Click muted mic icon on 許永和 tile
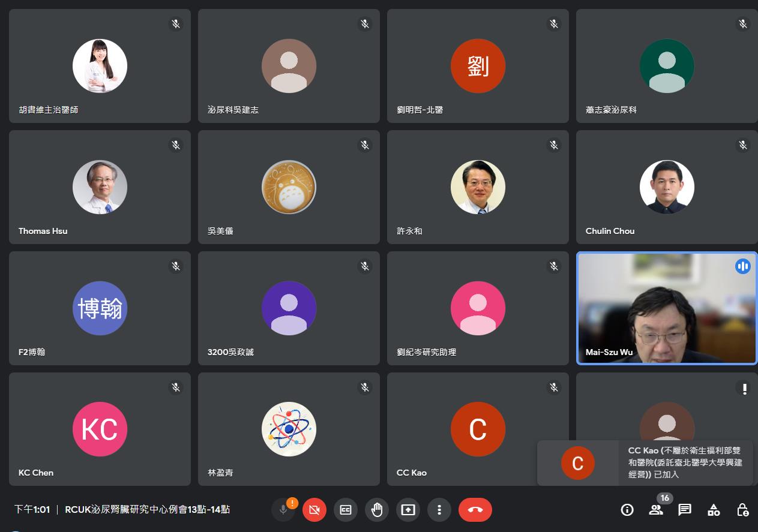Viewport: 758px width, 532px height. (554, 145)
